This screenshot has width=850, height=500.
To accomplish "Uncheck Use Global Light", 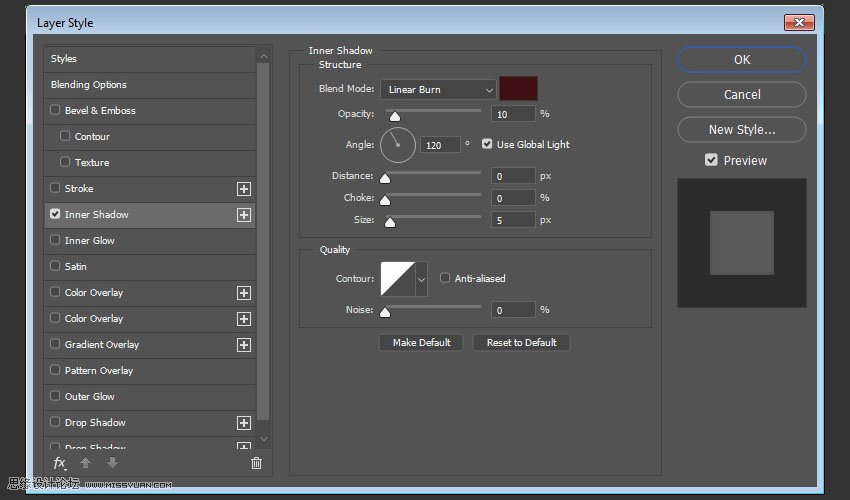I will click(487, 144).
